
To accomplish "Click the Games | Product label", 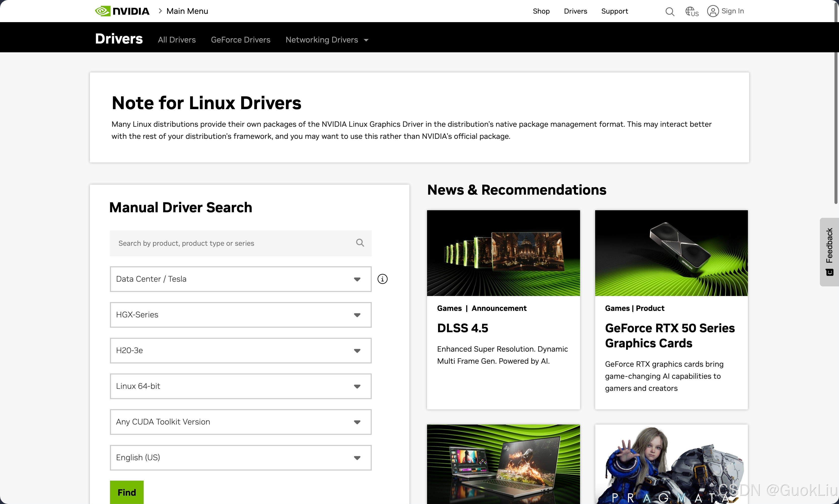I will [x=634, y=308].
